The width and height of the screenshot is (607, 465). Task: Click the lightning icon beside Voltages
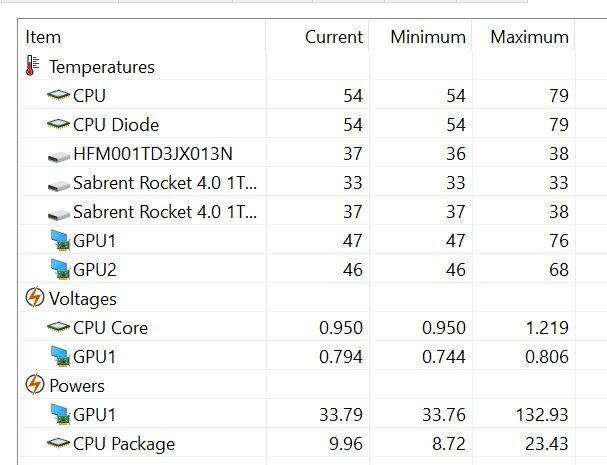tap(33, 299)
